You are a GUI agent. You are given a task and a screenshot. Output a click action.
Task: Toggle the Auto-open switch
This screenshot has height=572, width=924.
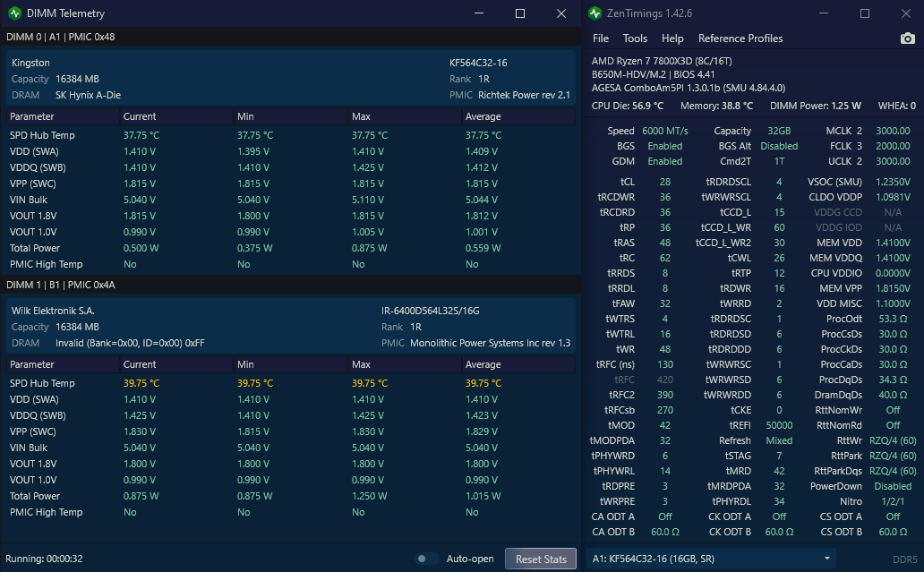(x=427, y=559)
